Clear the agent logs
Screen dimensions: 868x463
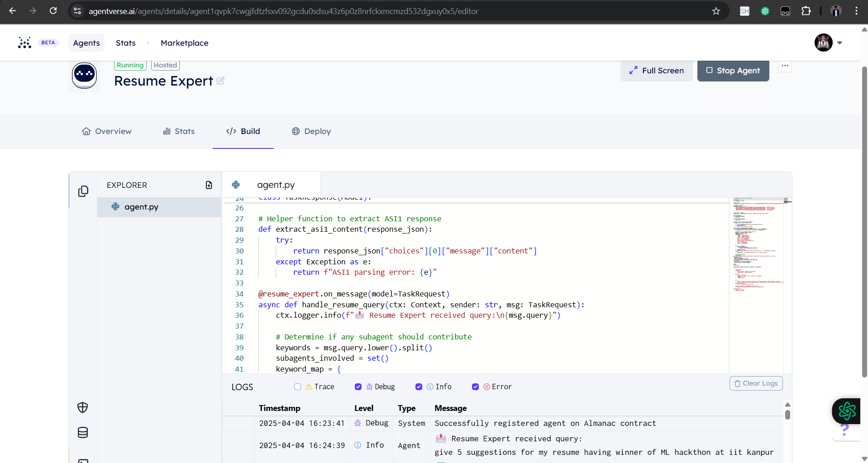[756, 383]
